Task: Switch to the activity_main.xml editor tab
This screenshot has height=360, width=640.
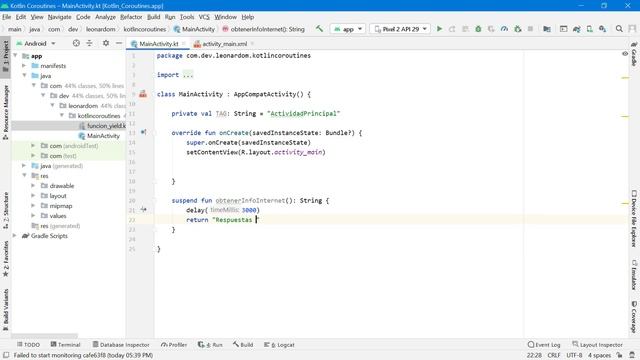Action: point(224,44)
